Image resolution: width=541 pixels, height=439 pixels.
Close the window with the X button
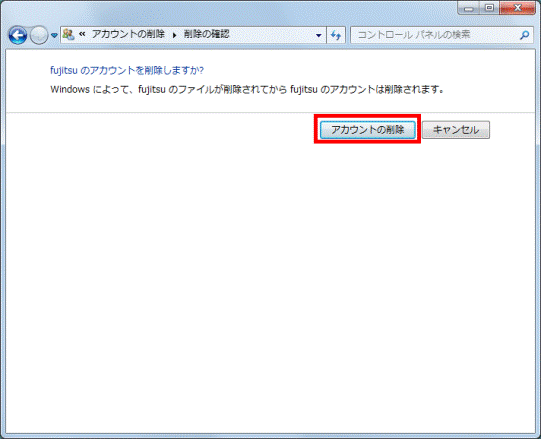click(x=517, y=8)
